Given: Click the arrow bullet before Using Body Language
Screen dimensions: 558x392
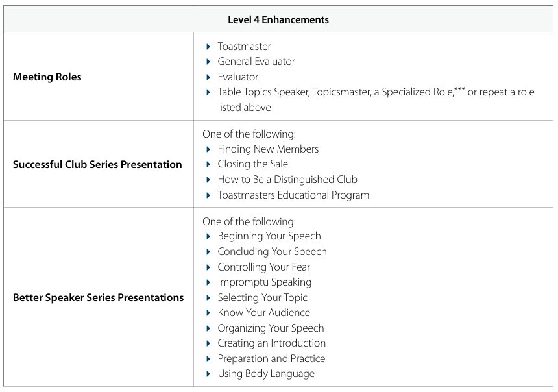Looking at the screenshot, I should click(208, 374).
